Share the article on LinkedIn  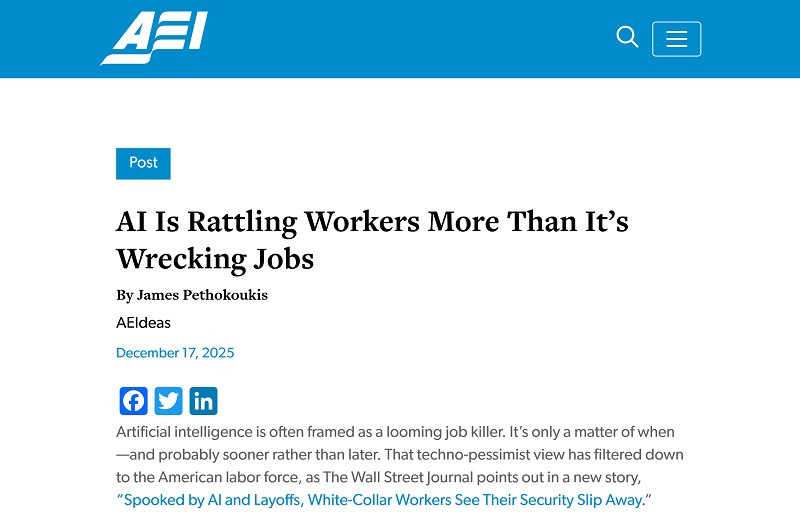click(x=204, y=401)
